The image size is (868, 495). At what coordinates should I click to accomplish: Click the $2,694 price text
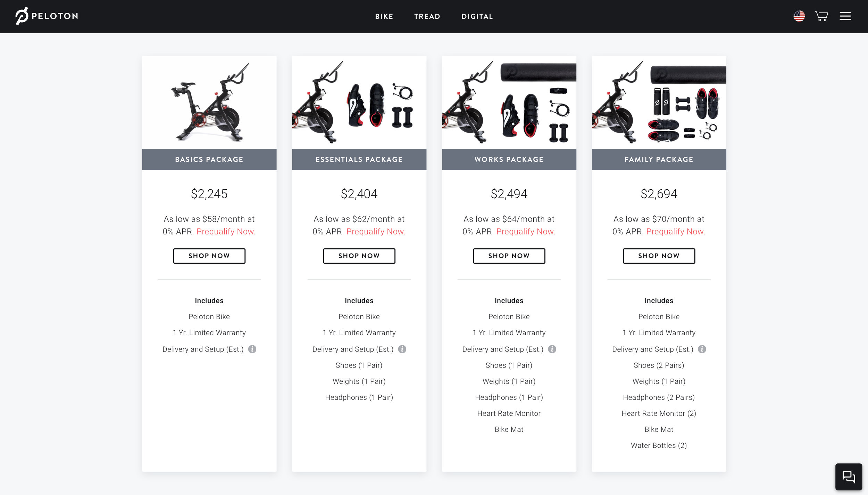[659, 194]
